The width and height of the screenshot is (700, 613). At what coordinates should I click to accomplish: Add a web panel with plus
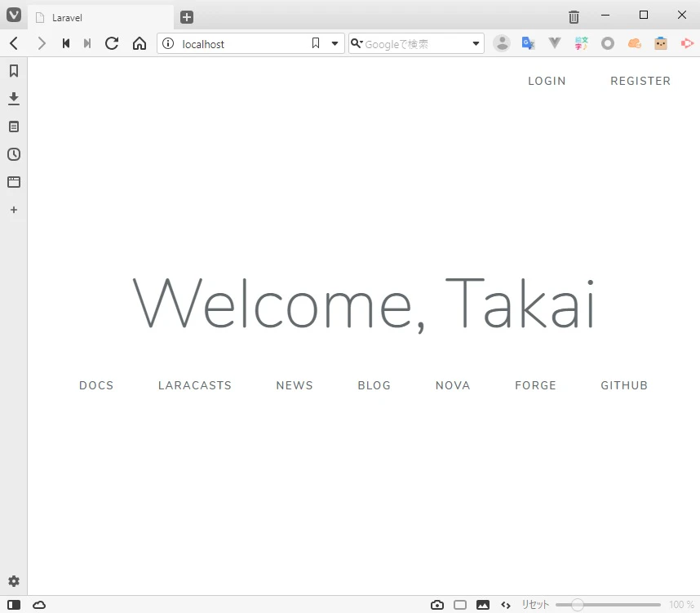pos(14,210)
